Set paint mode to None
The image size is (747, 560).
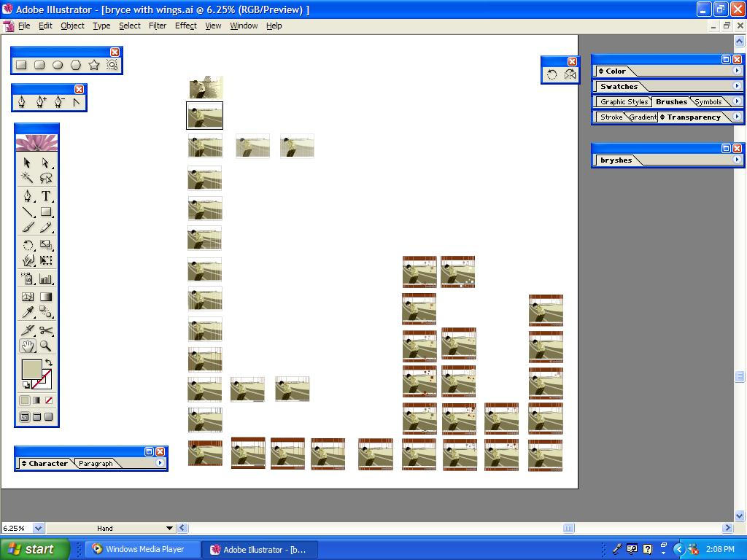49,400
